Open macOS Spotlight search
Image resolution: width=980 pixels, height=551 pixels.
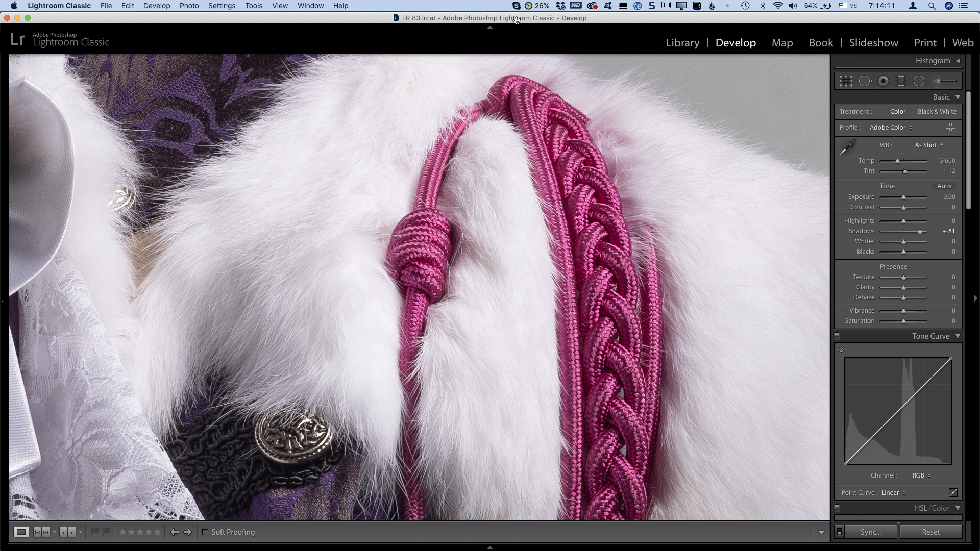(932, 6)
